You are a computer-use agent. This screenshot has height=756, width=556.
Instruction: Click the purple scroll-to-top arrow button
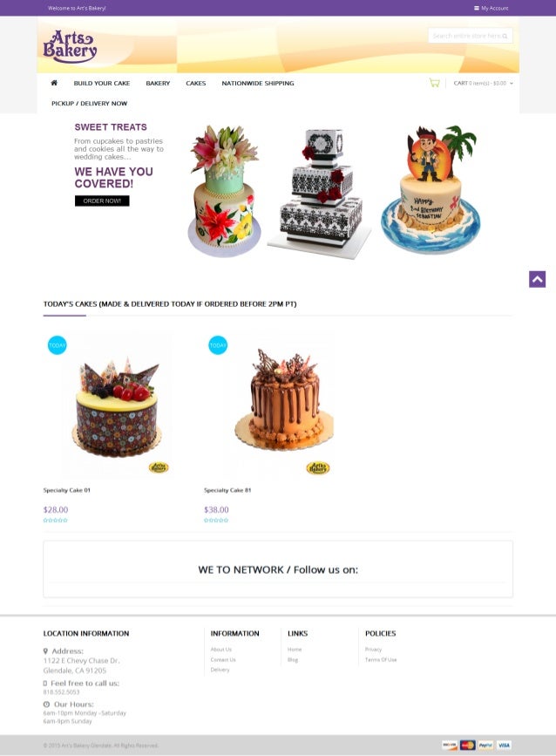click(537, 279)
